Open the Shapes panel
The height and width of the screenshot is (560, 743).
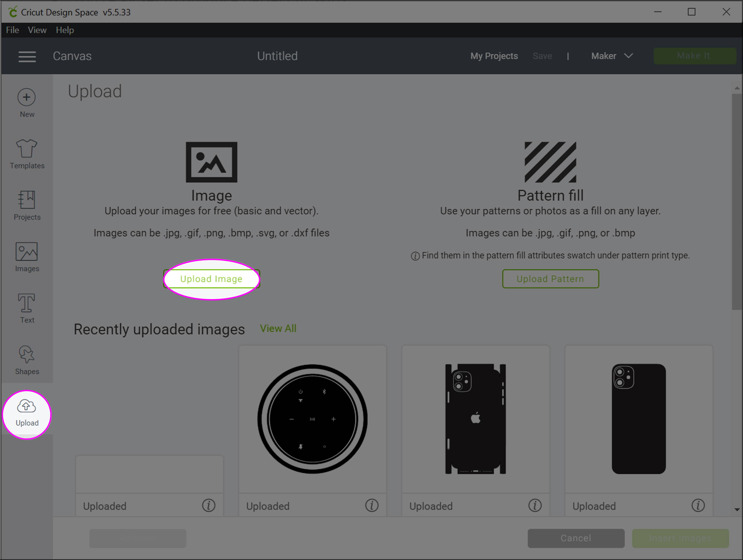point(27,360)
